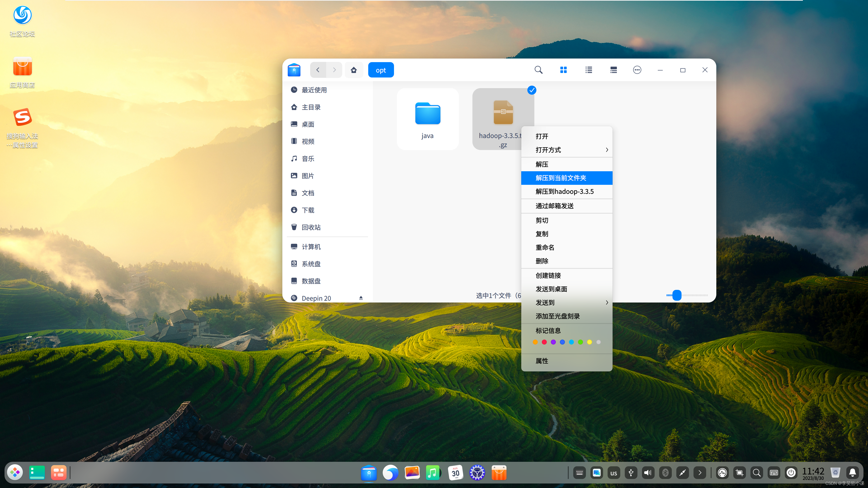Tag file with the gray color
Screen dimensions: 868x488
click(598, 342)
